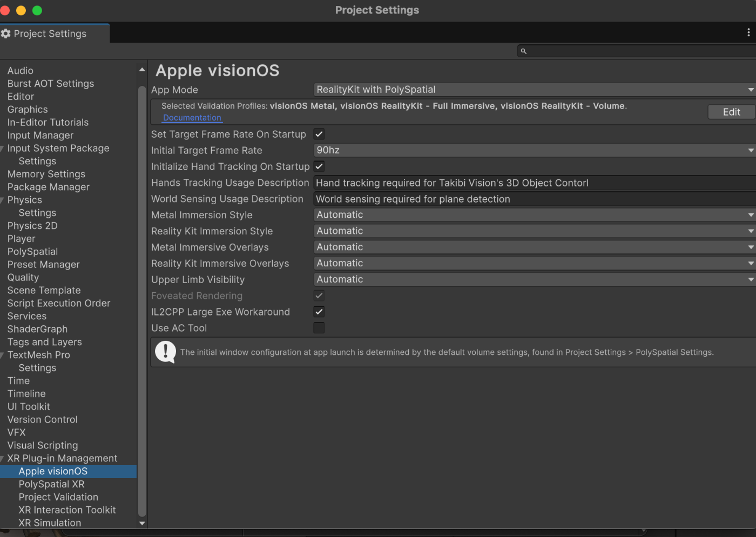The width and height of the screenshot is (756, 537).
Task: Open Metal Immersion Style dropdown
Action: [x=535, y=215]
